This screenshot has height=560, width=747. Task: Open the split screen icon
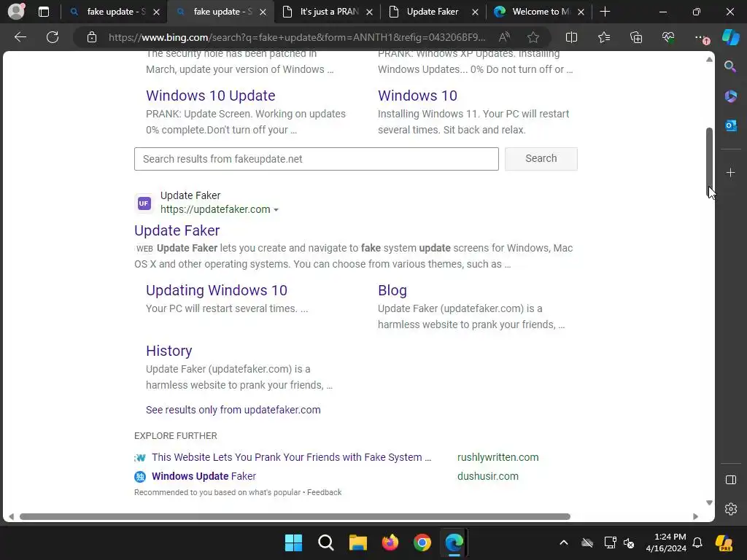point(571,37)
